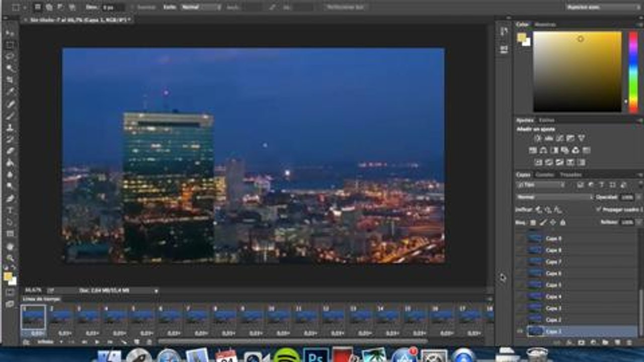644x362 pixels.
Task: Select frame 5 thumbnail in timeline
Action: pyautogui.click(x=142, y=317)
